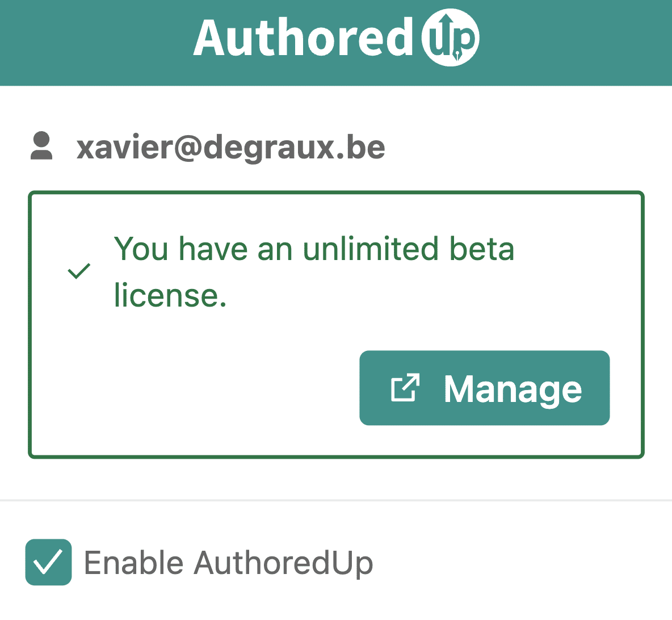Click the white tick inside the checkbox
The height and width of the screenshot is (620, 672).
click(x=48, y=562)
